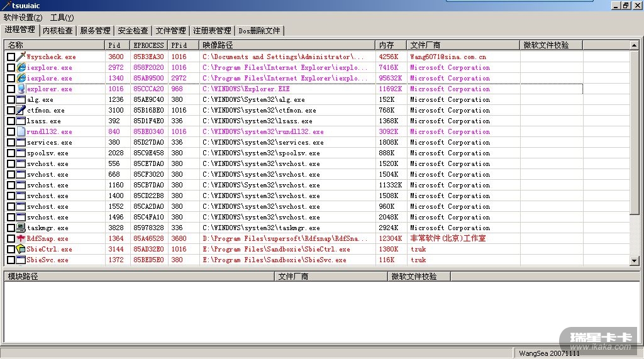Image resolution: width=644 pixels, height=359 pixels.
Task: Tick the rundll32.exe checkbox
Action: (11, 131)
